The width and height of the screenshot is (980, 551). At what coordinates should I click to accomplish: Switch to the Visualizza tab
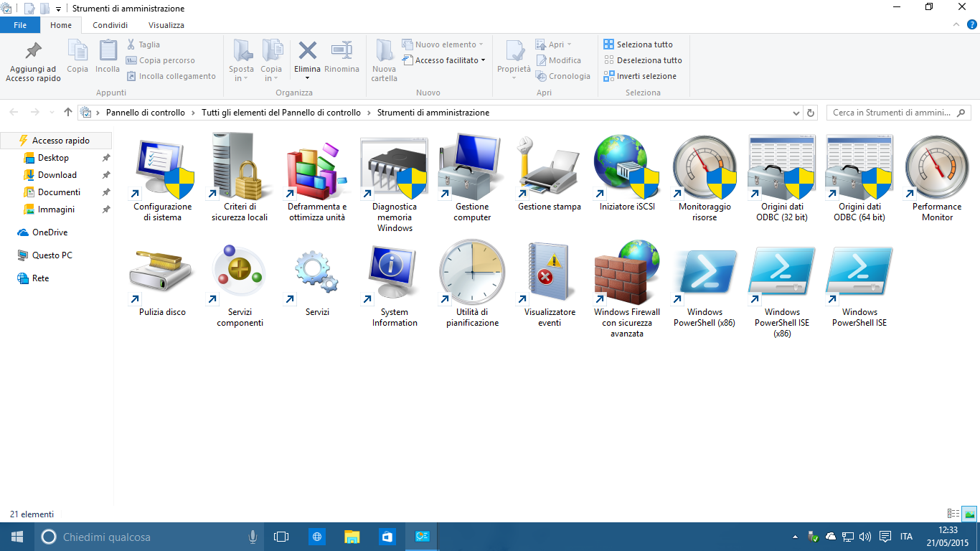pyautogui.click(x=166, y=25)
